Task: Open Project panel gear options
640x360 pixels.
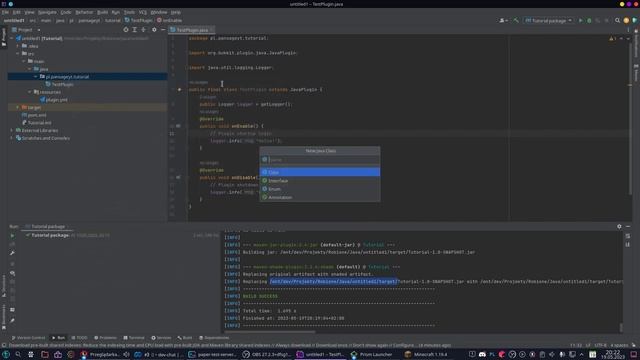Action: (154, 30)
